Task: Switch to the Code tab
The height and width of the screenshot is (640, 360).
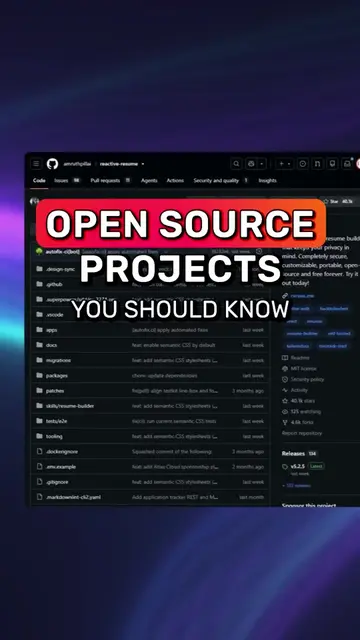Action: point(39,180)
